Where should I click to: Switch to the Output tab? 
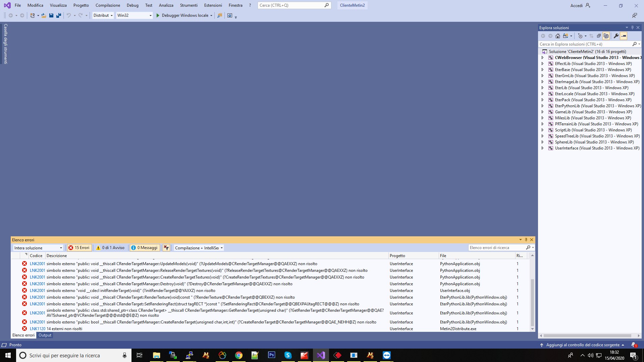(45, 335)
